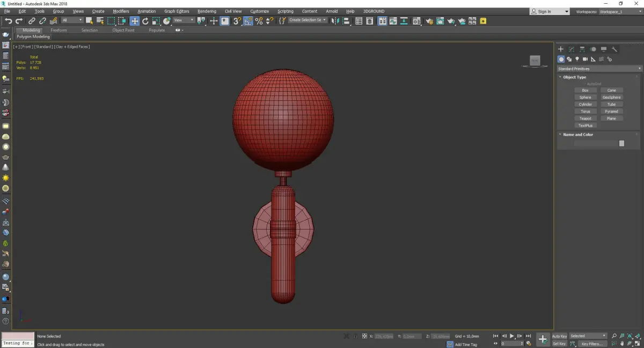Open the Modifiers menu
Image resolution: width=644 pixels, height=348 pixels.
point(121,11)
